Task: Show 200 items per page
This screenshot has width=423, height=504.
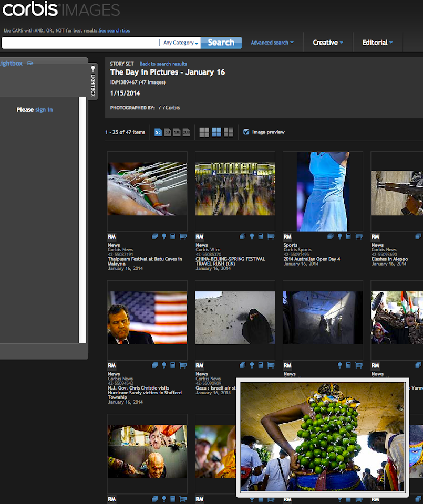Action: (186, 132)
